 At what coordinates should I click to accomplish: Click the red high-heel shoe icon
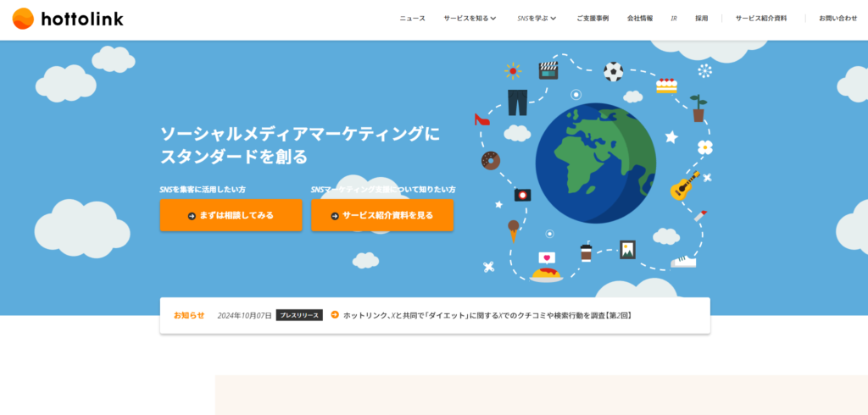tap(481, 119)
